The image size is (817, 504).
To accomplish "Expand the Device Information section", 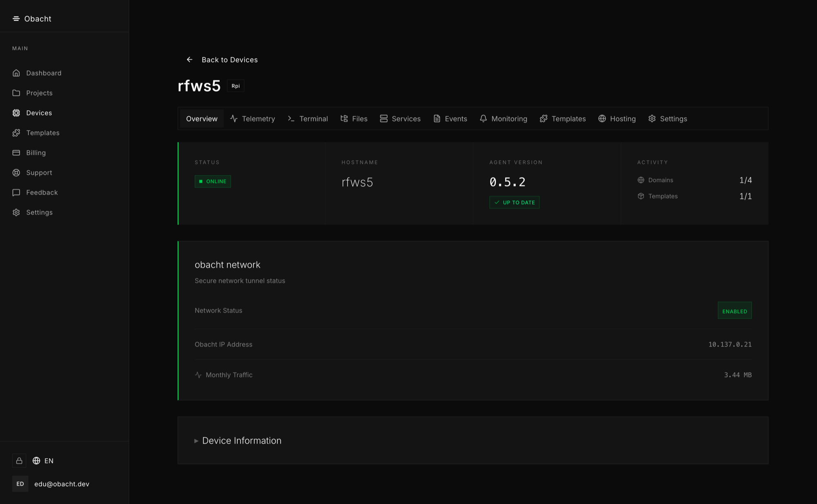I will pos(238,441).
